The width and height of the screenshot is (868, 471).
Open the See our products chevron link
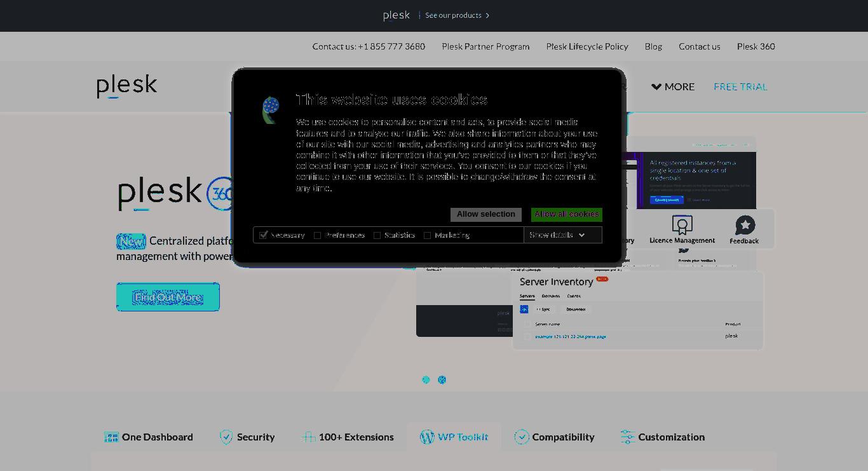pyautogui.click(x=458, y=15)
